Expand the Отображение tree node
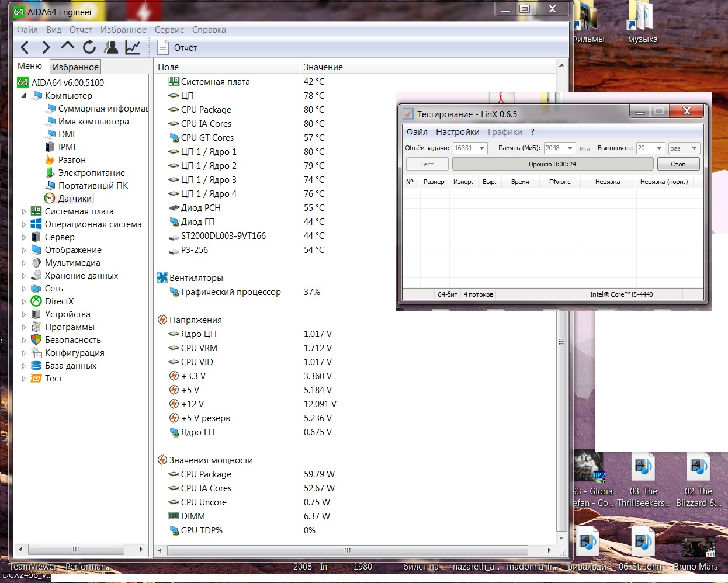The image size is (728, 583). (x=24, y=250)
